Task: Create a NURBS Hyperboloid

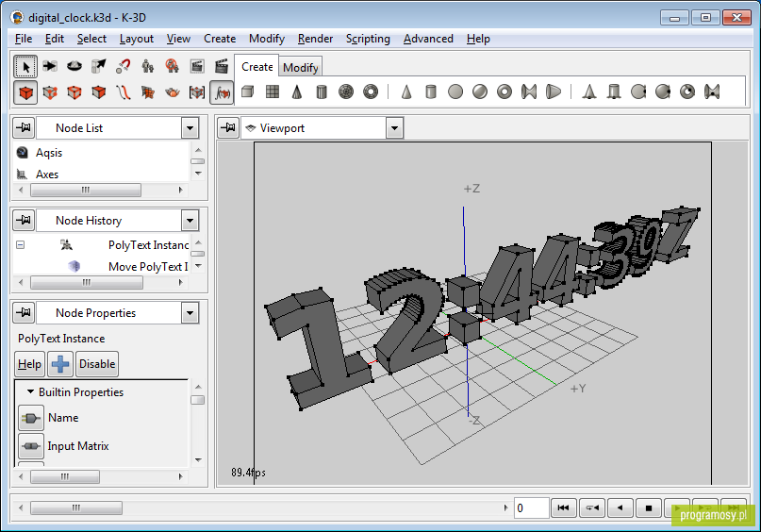Action: pyautogui.click(x=712, y=91)
